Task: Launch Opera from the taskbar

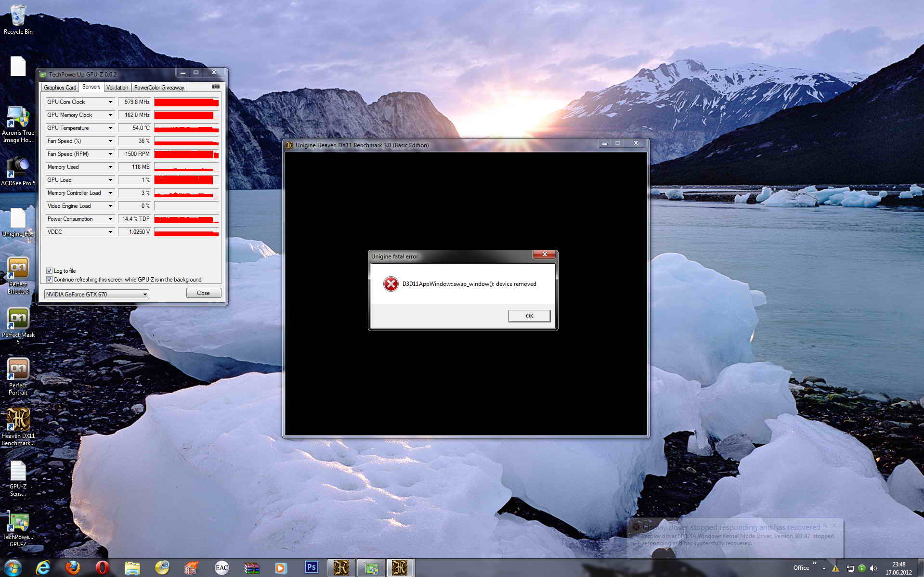Action: tap(102, 568)
